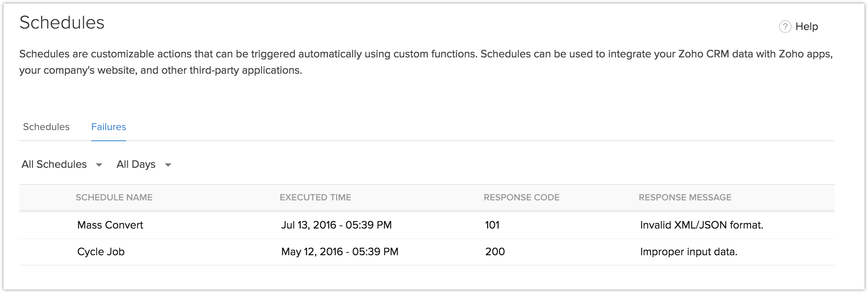The image size is (868, 293).
Task: Open the Help link text
Action: click(x=807, y=27)
